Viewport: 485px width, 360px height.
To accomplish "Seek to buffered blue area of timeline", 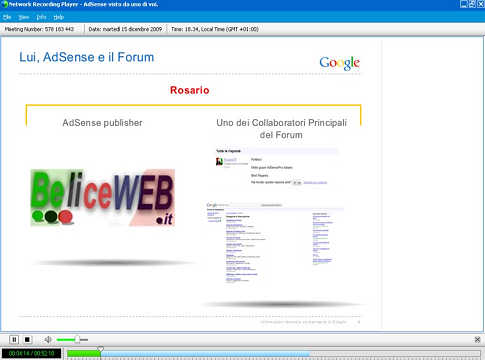I will pos(205,353).
